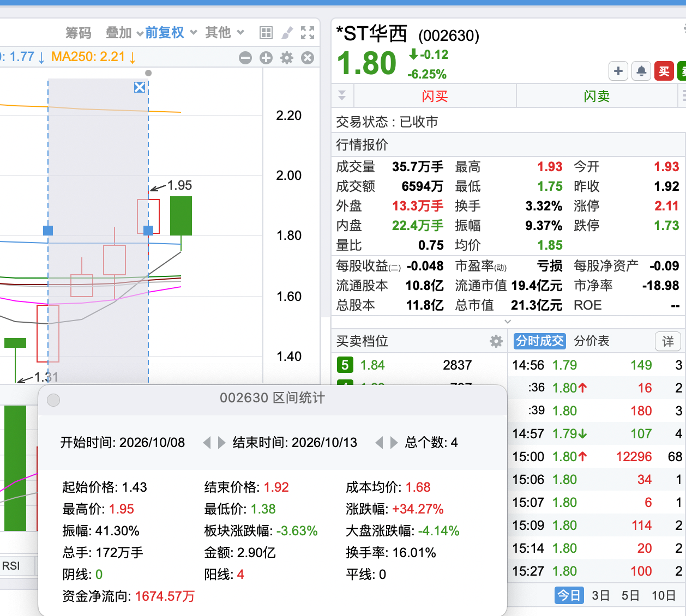Set a price alert with the bell icon
This screenshot has height=616, width=686.
[641, 71]
